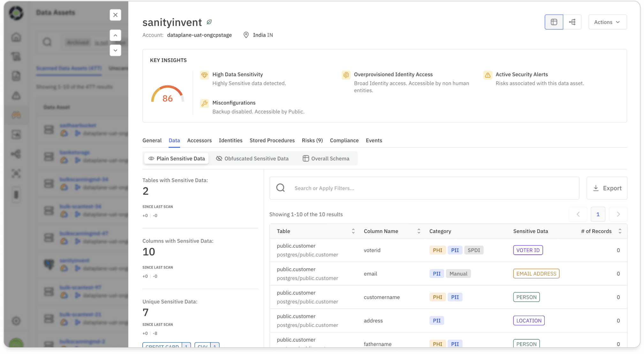Click the High Data Sensitivity diamond icon

coord(204,75)
